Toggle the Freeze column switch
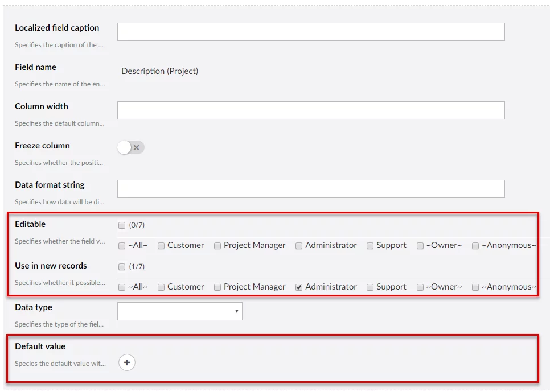This screenshot has height=392, width=550. pos(131,148)
